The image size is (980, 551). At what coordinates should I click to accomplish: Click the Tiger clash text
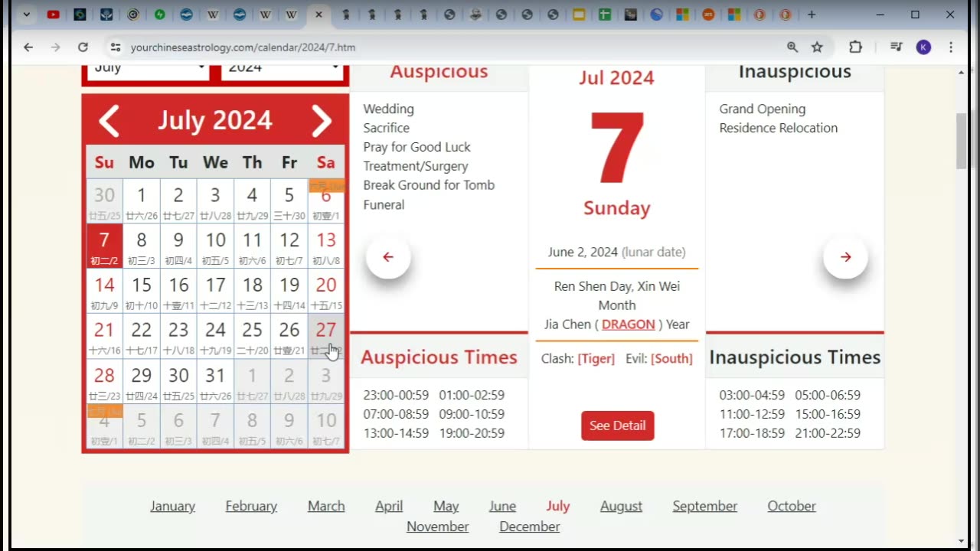596,358
